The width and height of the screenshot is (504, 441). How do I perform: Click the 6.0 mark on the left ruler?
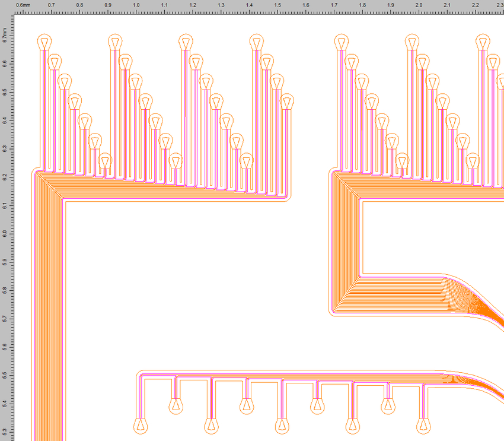[x=5, y=233]
